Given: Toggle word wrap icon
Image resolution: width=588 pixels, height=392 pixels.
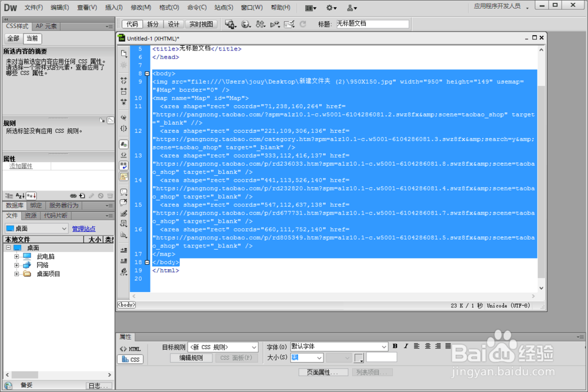Looking at the screenshot, I should (123, 166).
